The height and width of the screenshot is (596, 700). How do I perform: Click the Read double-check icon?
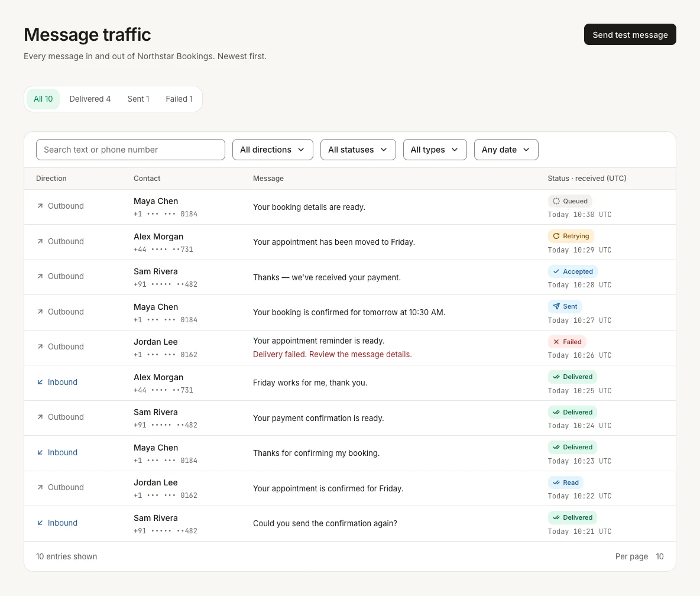(x=556, y=482)
